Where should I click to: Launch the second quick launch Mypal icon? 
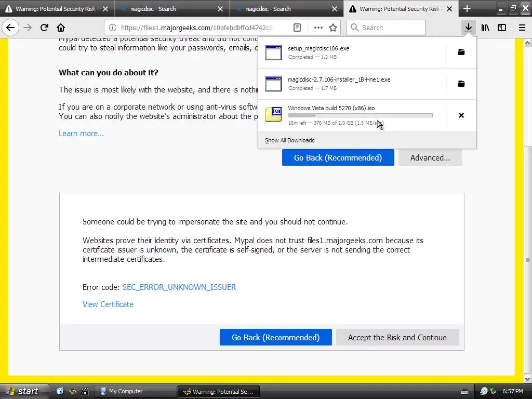73,391
